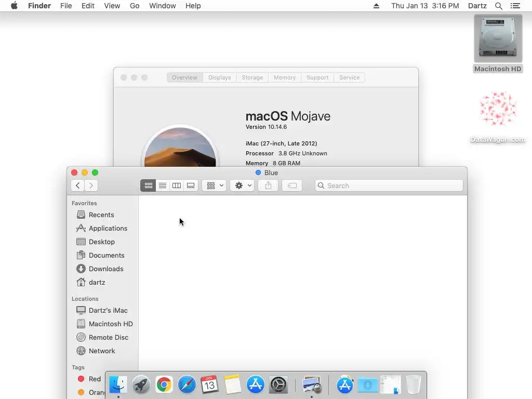Open Google Chrome from the Dock
Viewport: 532px width, 399px height.
[164, 385]
